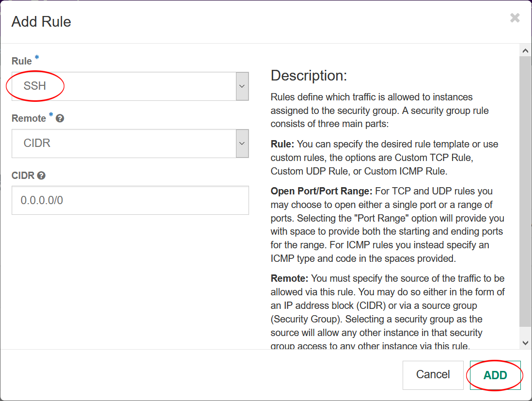Click the arrow button on Rule select
Image resolution: width=532 pixels, height=401 pixels.
click(x=242, y=86)
